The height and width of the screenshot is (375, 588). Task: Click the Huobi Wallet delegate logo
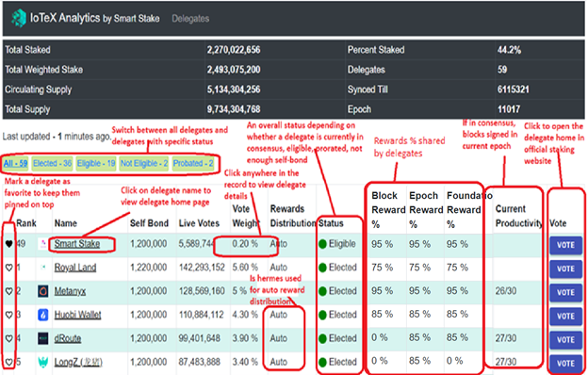pyautogui.click(x=43, y=315)
